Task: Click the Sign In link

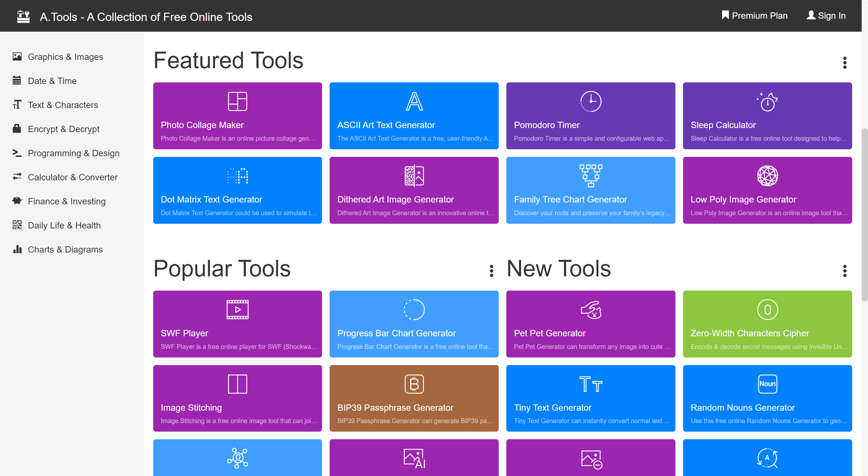Action: [x=826, y=16]
